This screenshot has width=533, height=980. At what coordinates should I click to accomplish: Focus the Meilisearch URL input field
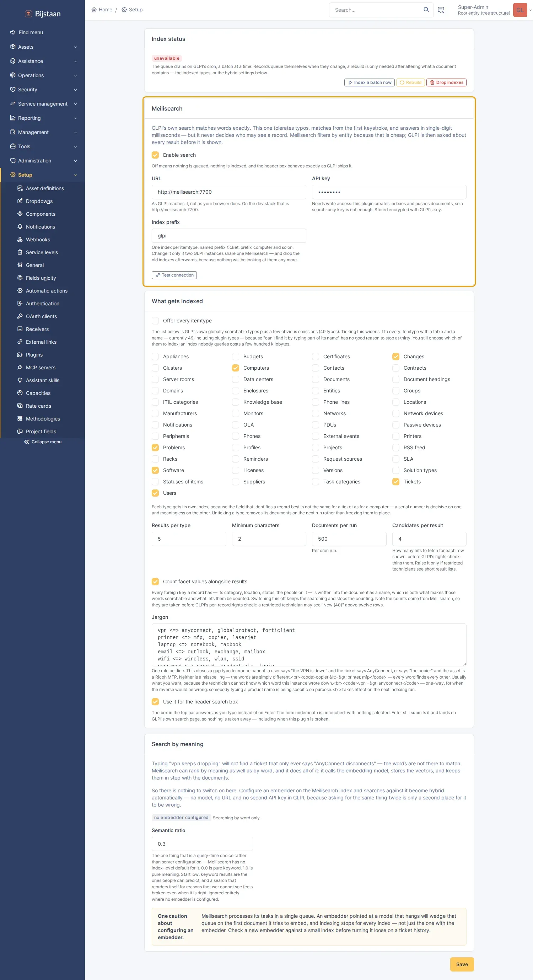pyautogui.click(x=229, y=192)
